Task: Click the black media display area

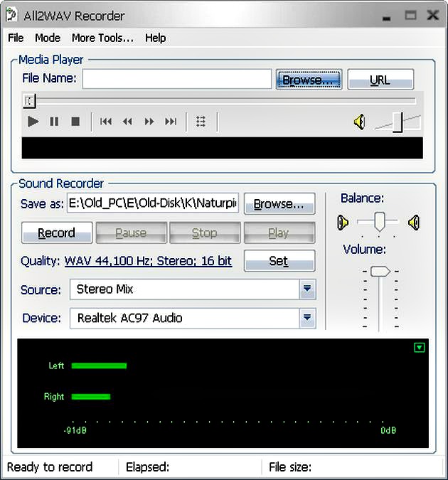Action: pos(223,148)
